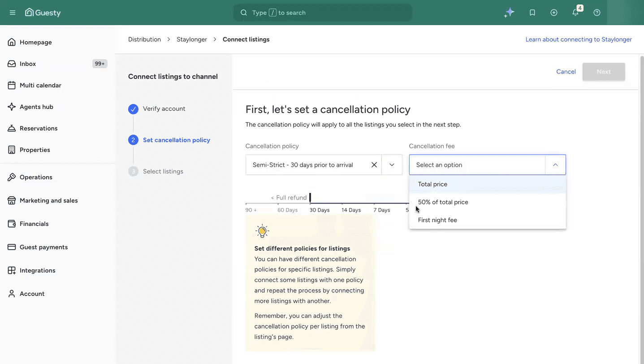Click the Cancellation fee Select an option field
This screenshot has width=644, height=364.
tap(477, 165)
